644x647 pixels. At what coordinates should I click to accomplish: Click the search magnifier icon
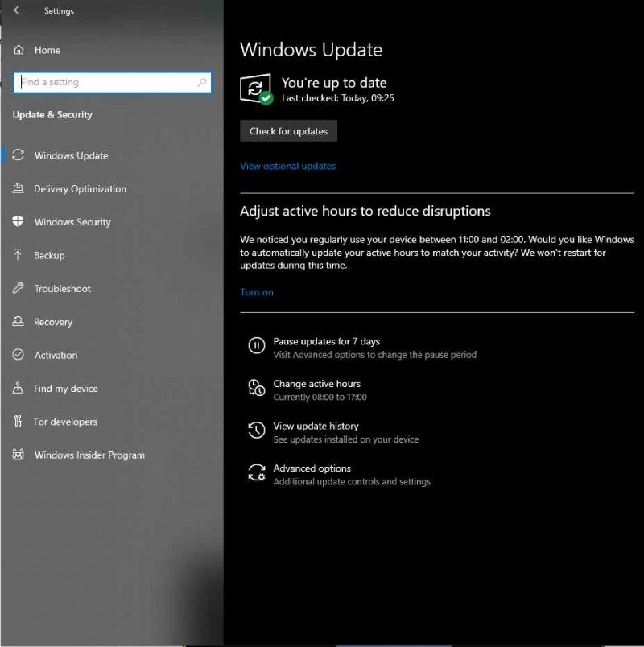click(202, 82)
